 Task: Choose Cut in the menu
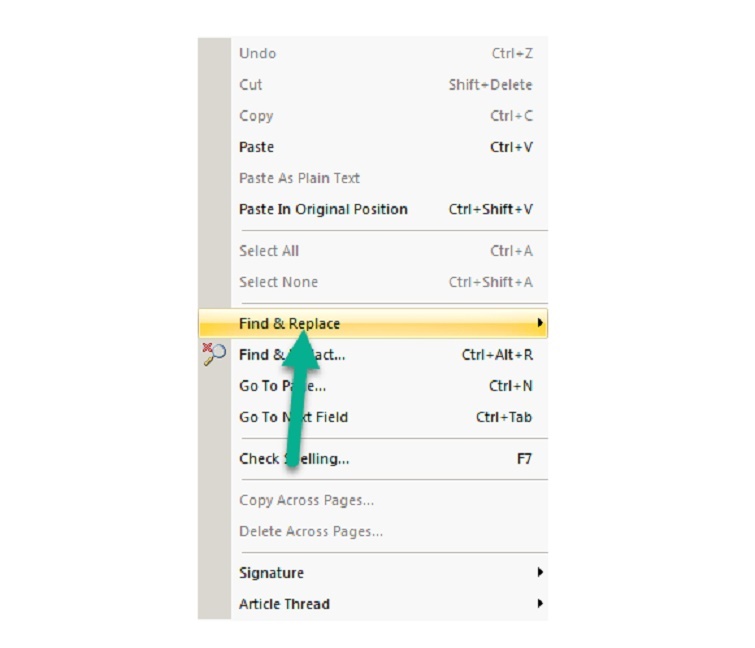coord(251,85)
